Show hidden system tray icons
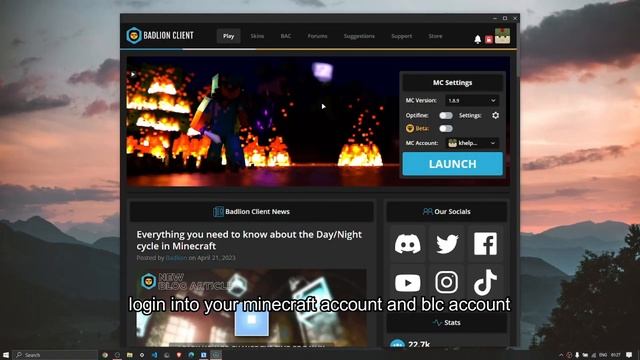This screenshot has width=640, height=360. pos(561,355)
